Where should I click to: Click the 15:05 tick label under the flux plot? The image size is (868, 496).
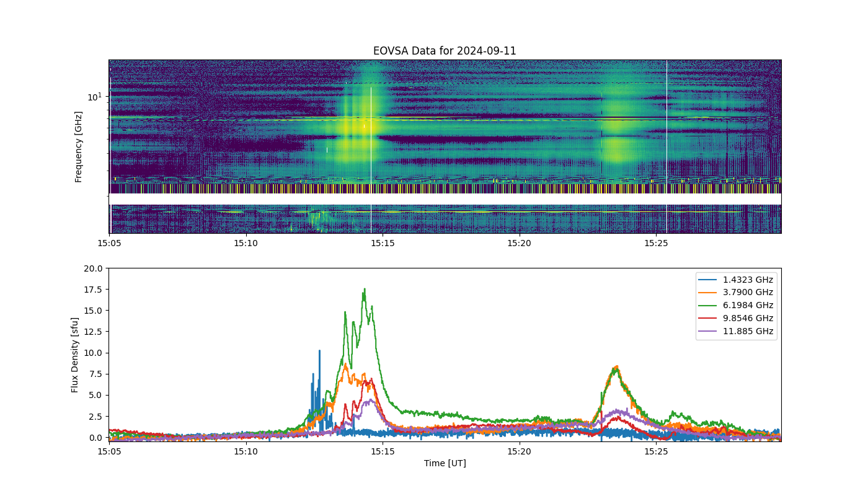(x=109, y=451)
